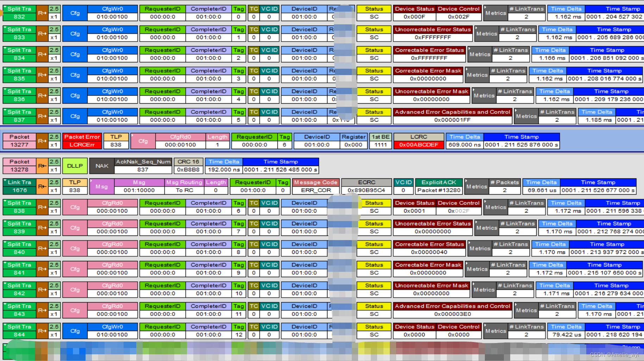Viewport: 644px width, 361px height.
Task: Click the ExplicitACK Packet #13280 cell
Action: (x=439, y=186)
